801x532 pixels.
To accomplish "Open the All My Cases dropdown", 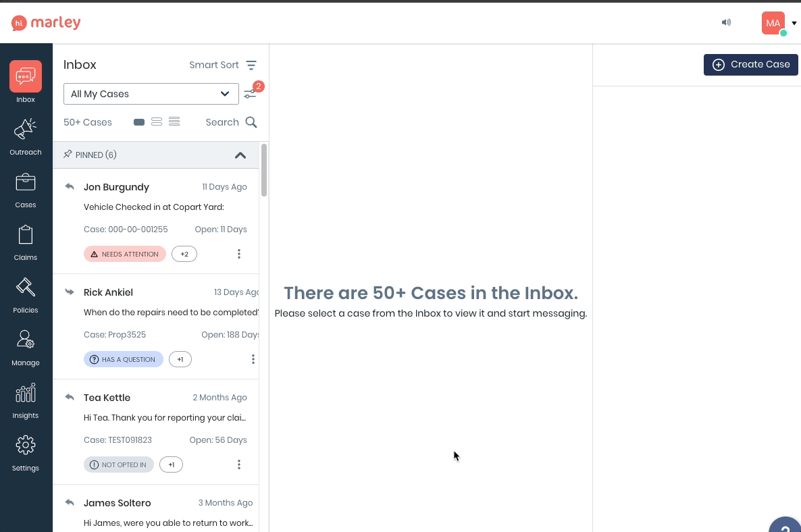I will pos(151,94).
